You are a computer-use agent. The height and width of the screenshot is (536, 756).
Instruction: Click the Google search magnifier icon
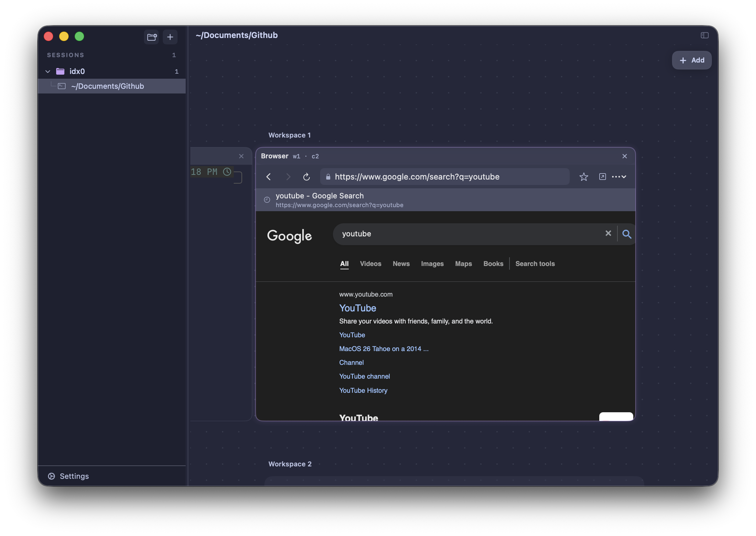tap(627, 234)
